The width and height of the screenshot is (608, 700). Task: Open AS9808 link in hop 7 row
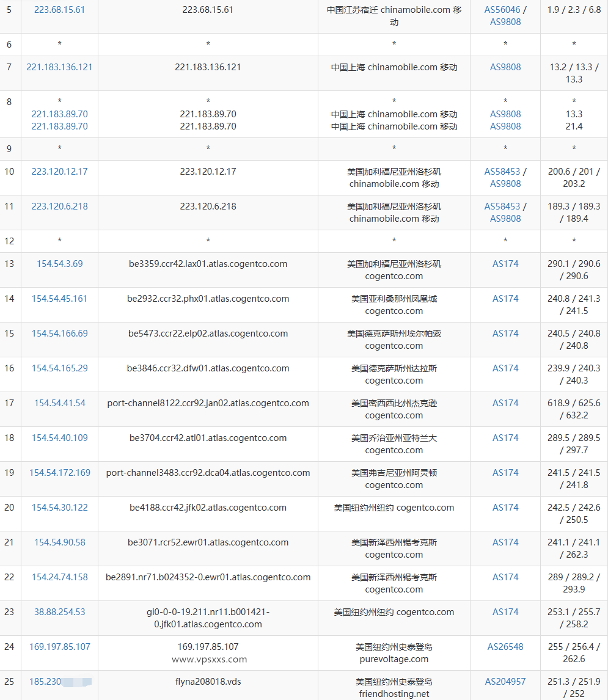pos(505,67)
